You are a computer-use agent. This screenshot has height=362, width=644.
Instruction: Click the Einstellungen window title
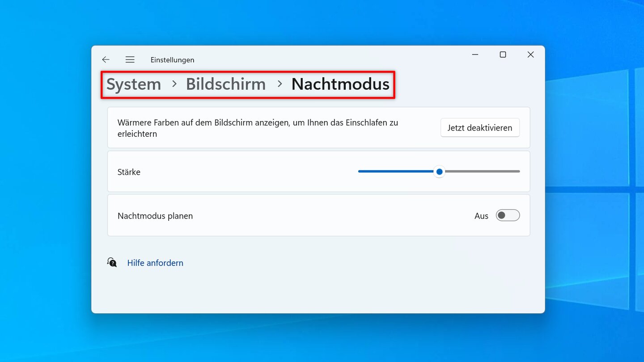[172, 60]
